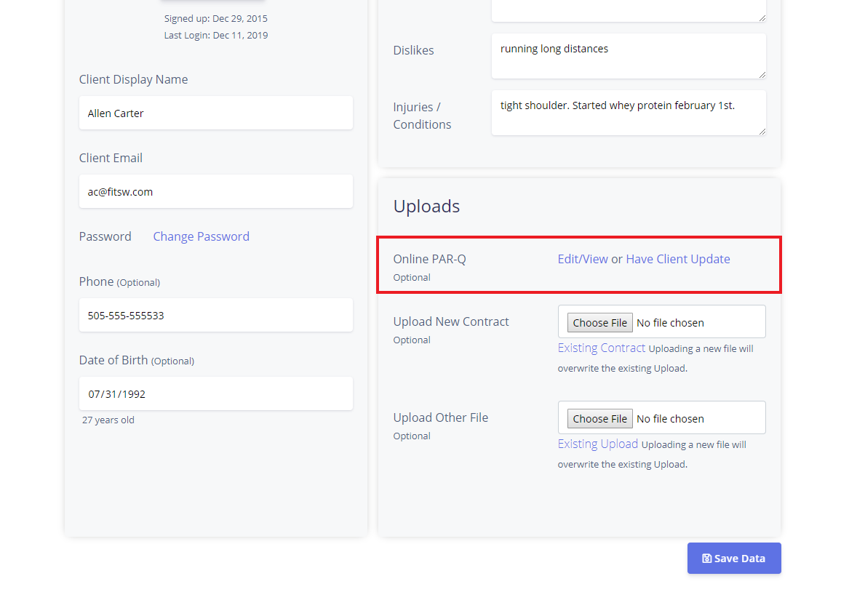View the Existing Contract

click(x=601, y=348)
